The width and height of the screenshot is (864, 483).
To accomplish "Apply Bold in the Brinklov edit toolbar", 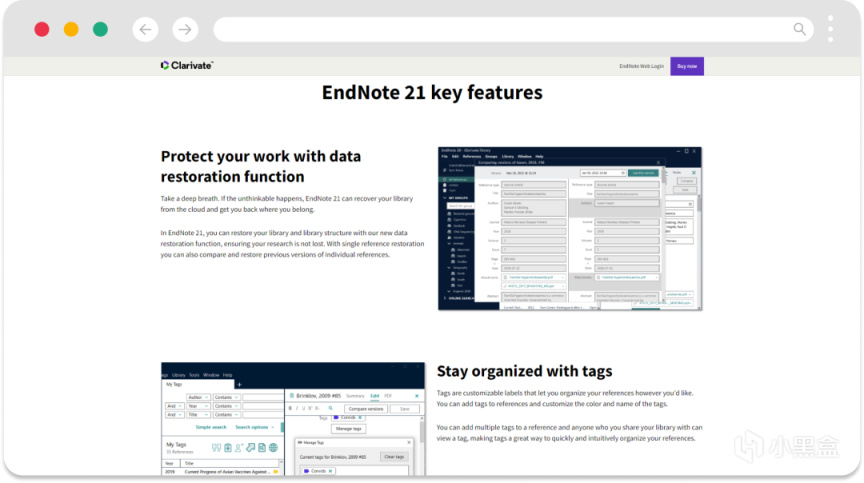I will coord(290,409).
